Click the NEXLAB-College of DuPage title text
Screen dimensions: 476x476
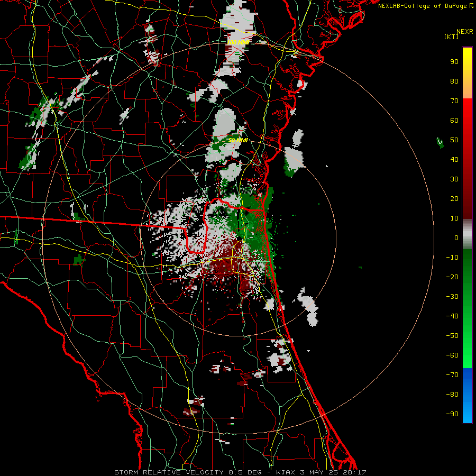click(425, 6)
